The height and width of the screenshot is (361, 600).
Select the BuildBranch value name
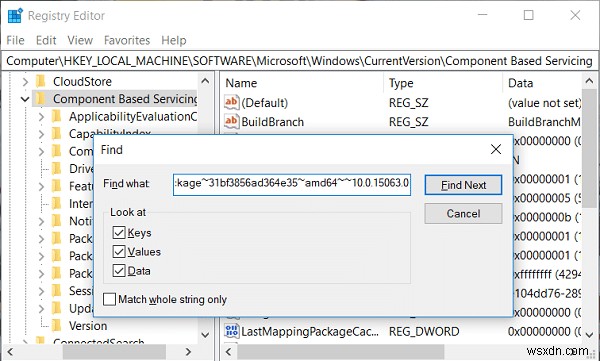[272, 122]
